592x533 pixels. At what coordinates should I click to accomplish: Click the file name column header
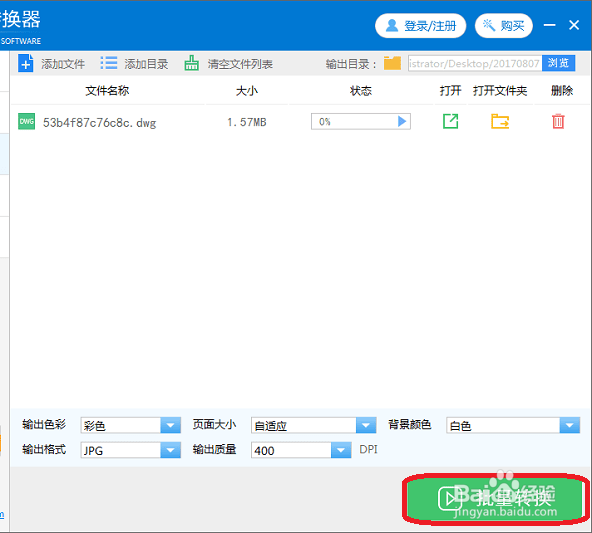tap(107, 91)
